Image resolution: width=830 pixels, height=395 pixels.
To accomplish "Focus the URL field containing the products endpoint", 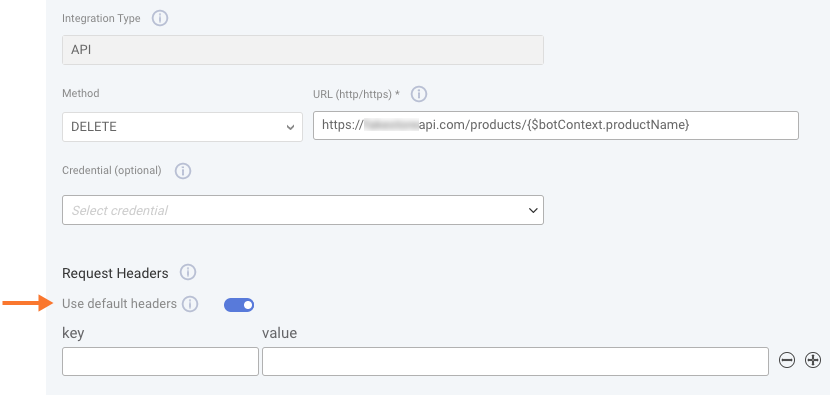I will click(x=556, y=125).
